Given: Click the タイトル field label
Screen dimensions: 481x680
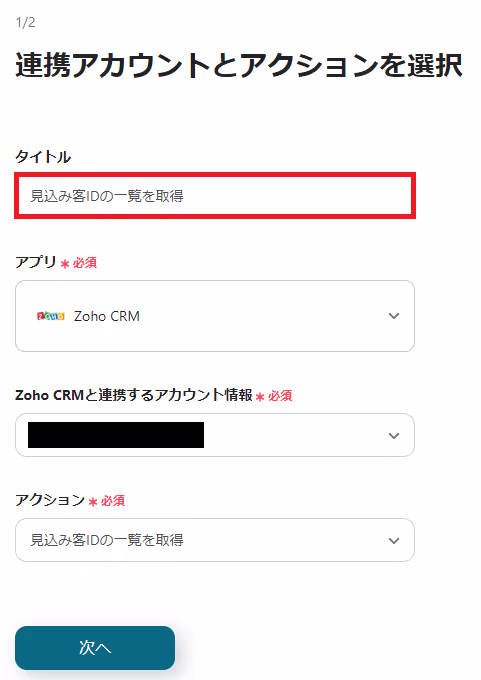Looking at the screenshot, I should tap(43, 157).
